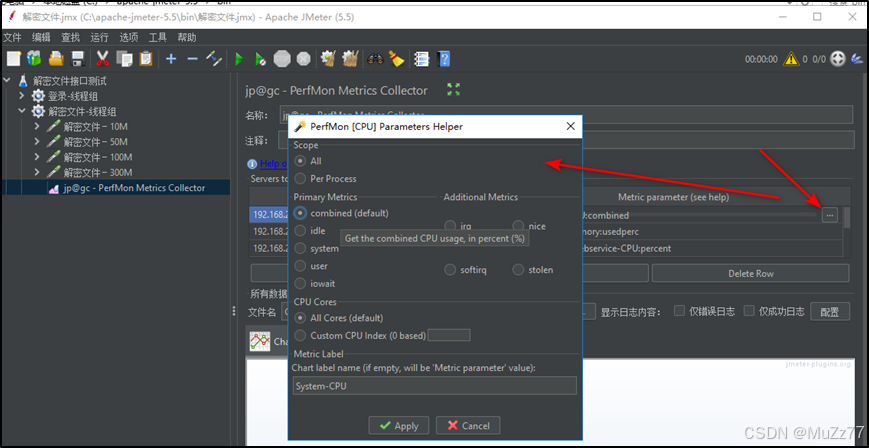The height and width of the screenshot is (448, 869).
Task: Select the idle metric radio
Action: coord(300,231)
